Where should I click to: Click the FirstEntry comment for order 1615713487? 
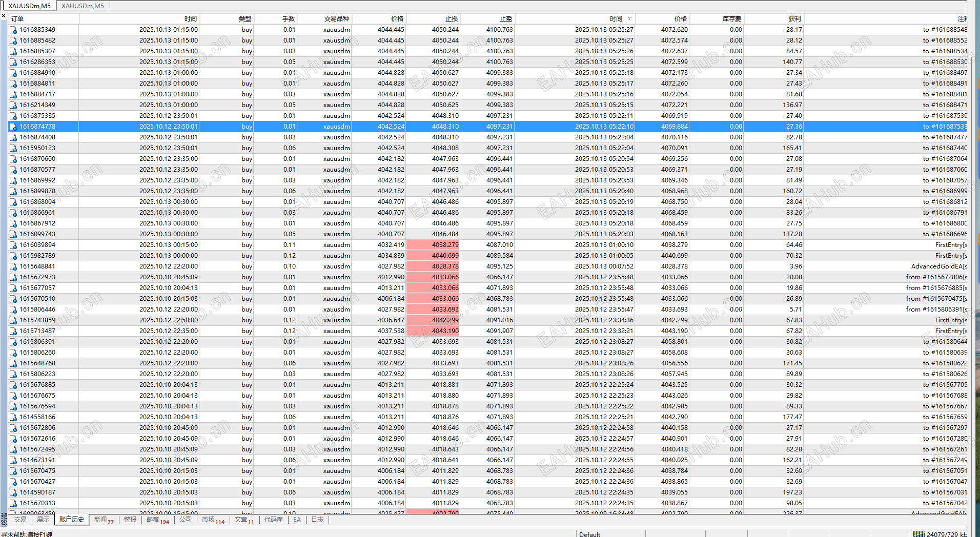point(951,331)
